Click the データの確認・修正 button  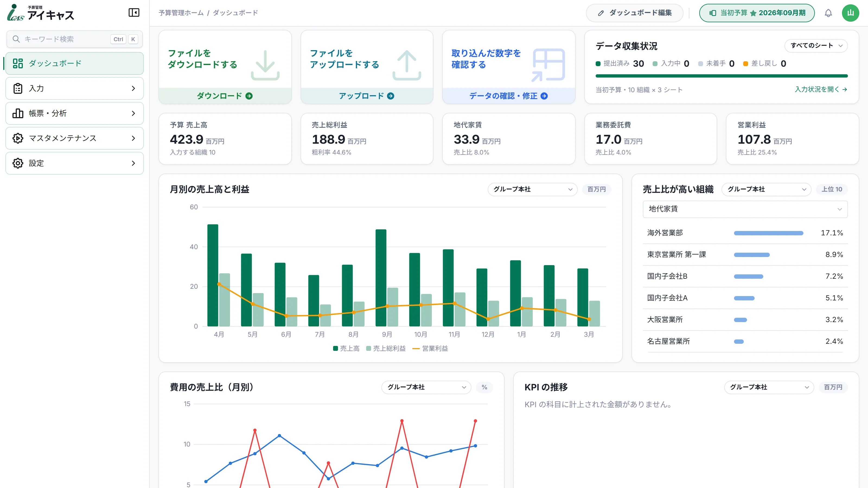509,96
